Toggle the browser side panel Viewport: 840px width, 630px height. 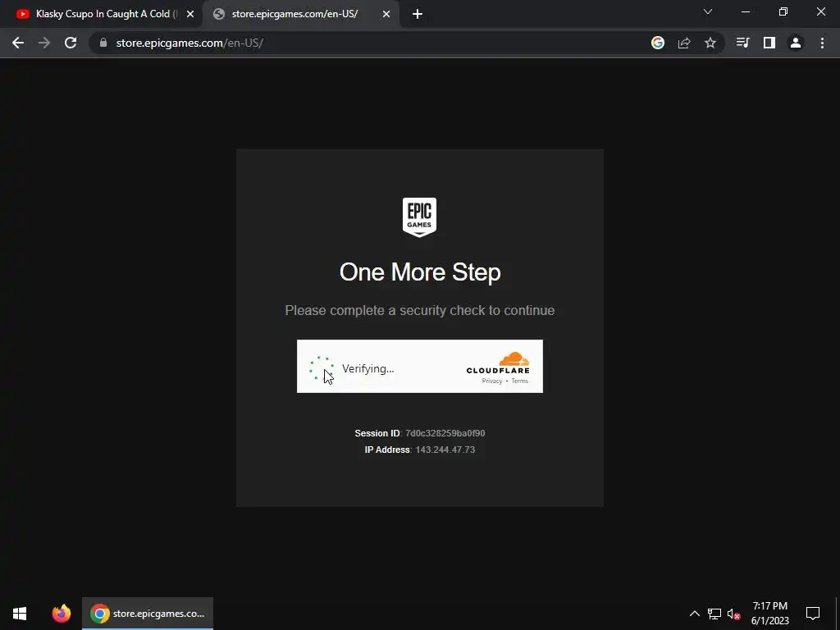tap(769, 43)
